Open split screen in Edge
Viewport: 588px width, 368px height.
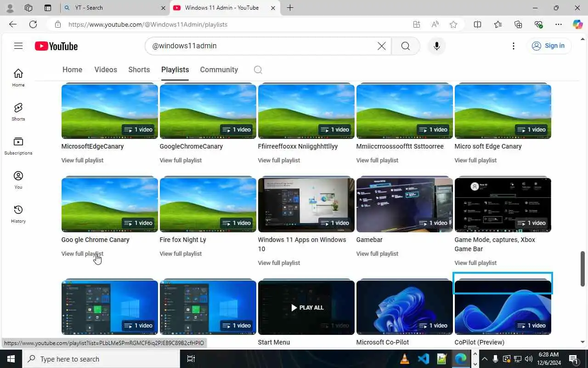coord(477,24)
